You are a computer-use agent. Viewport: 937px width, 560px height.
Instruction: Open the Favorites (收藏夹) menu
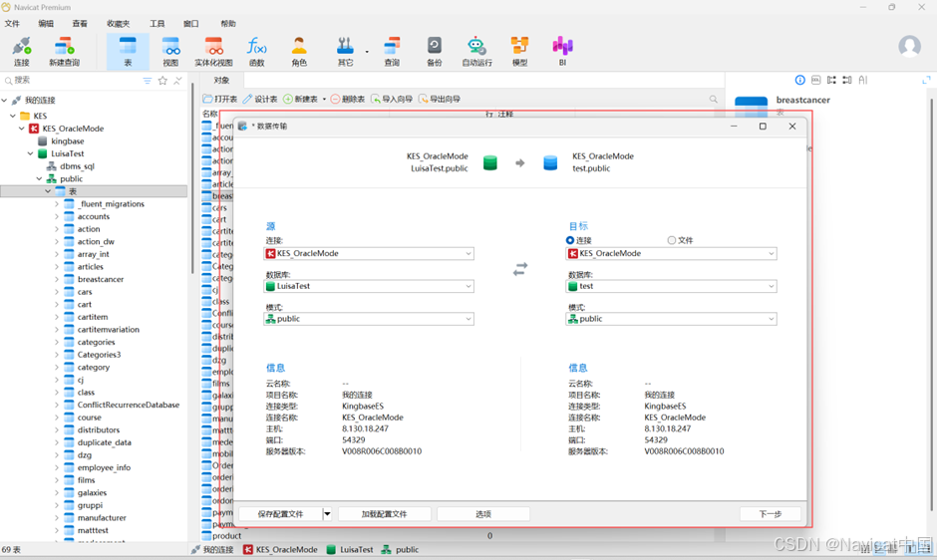pos(118,23)
